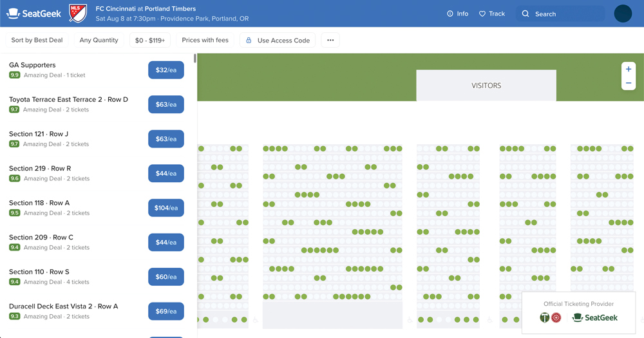This screenshot has width=644, height=338.
Task: Click the MLS league shield icon
Action: click(78, 14)
